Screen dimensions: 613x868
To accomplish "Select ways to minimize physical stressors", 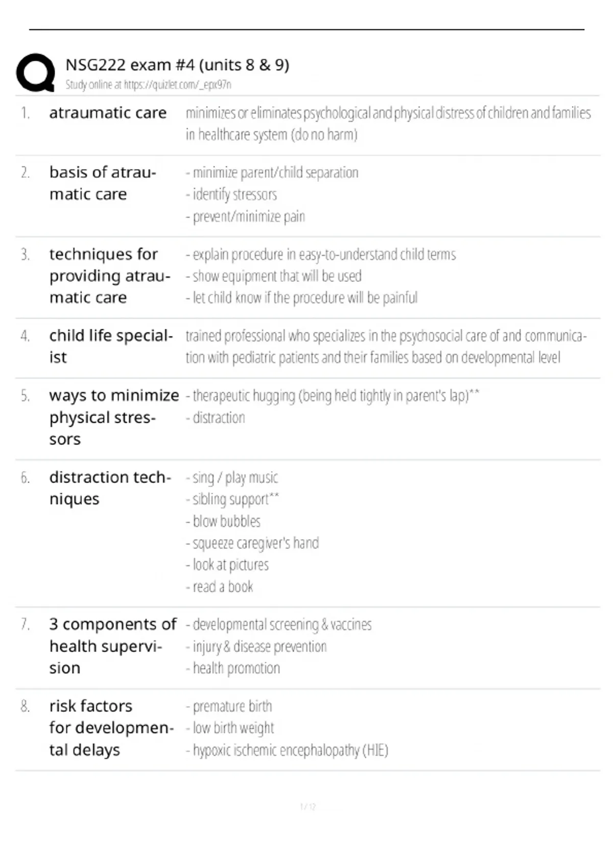I will 114,417.
